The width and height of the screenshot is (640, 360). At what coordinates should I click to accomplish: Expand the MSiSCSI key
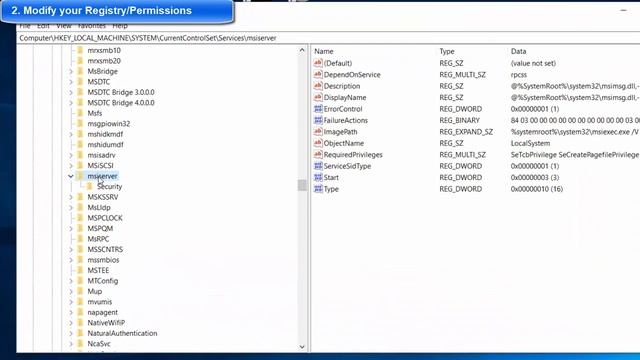[x=71, y=165]
